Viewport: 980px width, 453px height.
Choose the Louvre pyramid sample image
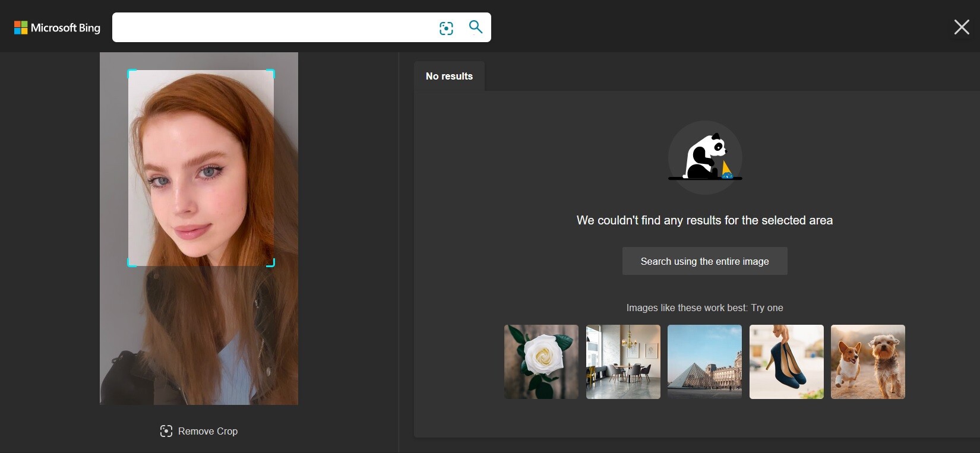[704, 362]
